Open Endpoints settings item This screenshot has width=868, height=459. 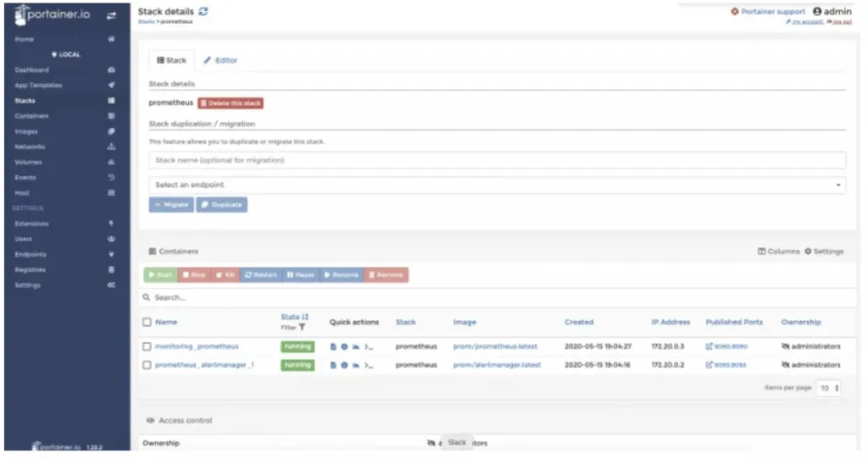pyautogui.click(x=31, y=254)
